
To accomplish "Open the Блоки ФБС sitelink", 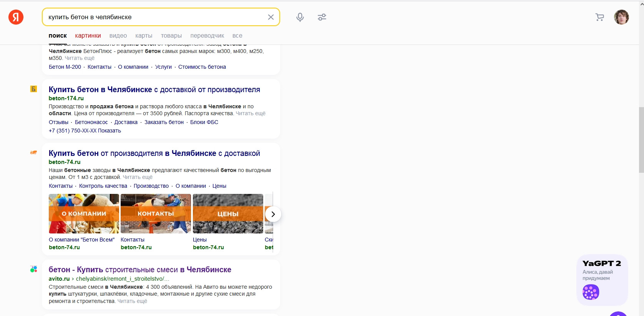I will point(204,122).
